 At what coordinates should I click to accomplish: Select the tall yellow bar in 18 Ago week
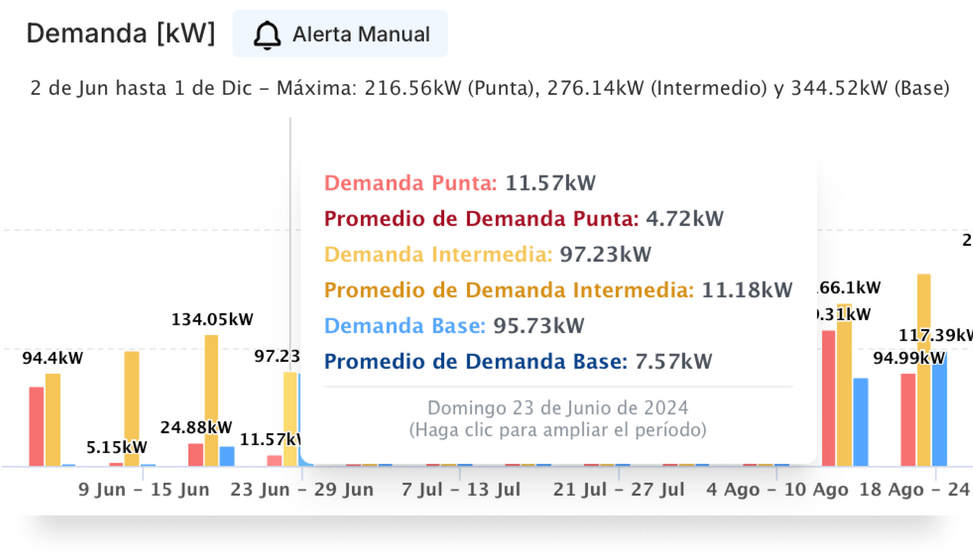click(924, 369)
